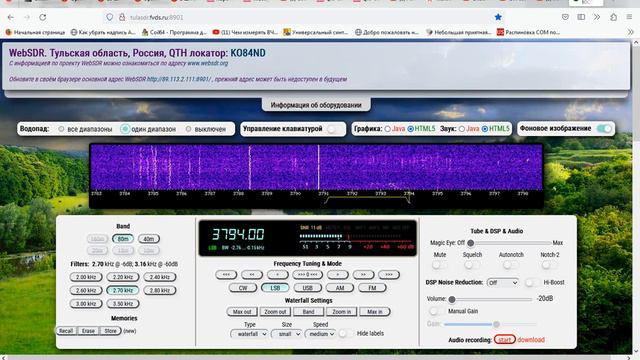The height and width of the screenshot is (360, 640).
Task: Click the site security lock icon
Action: [x=122, y=17]
